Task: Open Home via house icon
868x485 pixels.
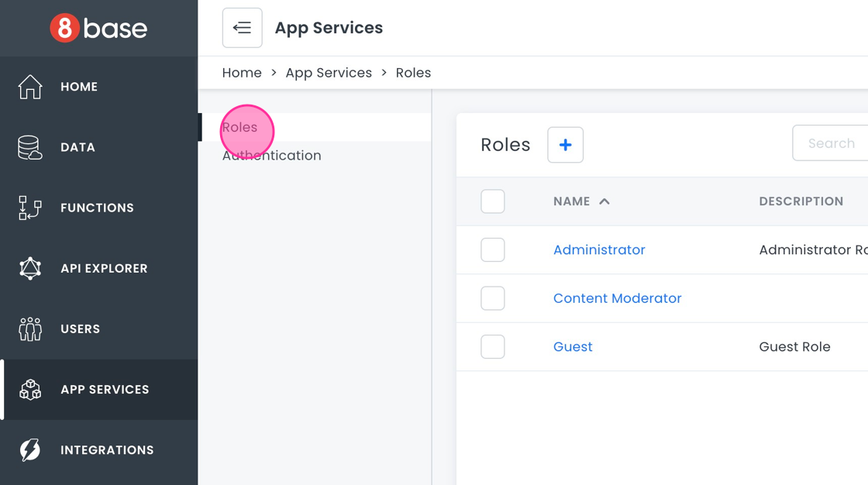Action: tap(30, 87)
